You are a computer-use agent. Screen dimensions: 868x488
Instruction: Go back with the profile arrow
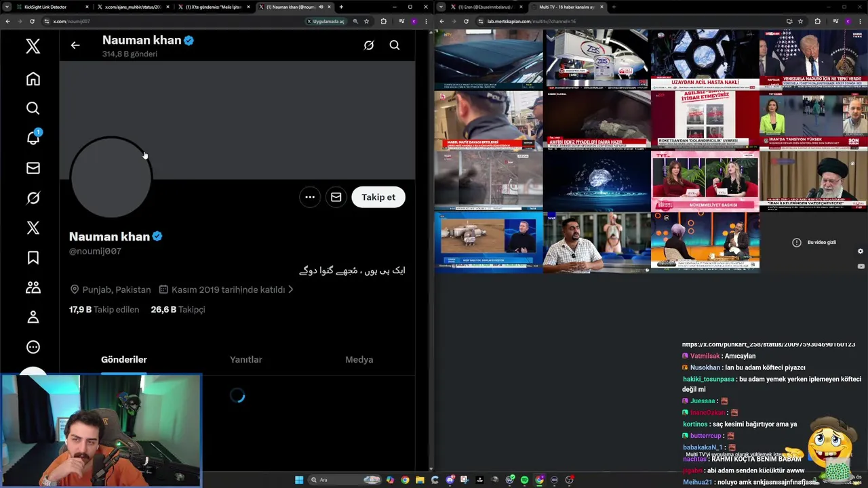(x=75, y=45)
